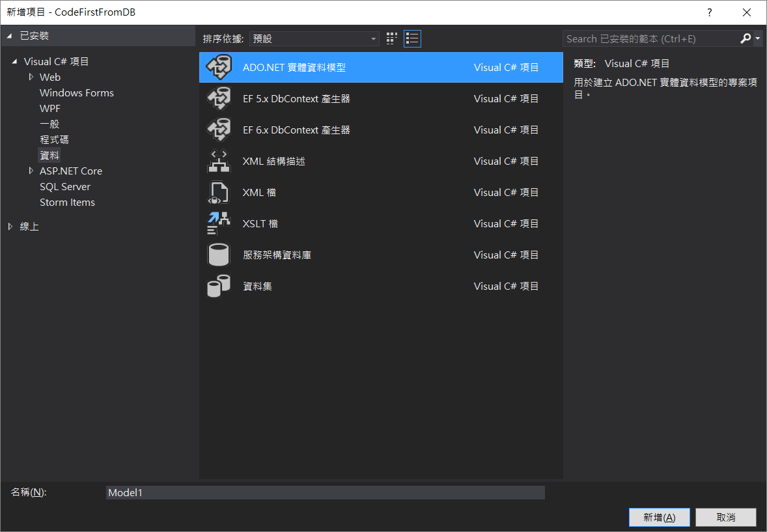Select the SQL Server category
The height and width of the screenshot is (532, 767).
pos(65,186)
